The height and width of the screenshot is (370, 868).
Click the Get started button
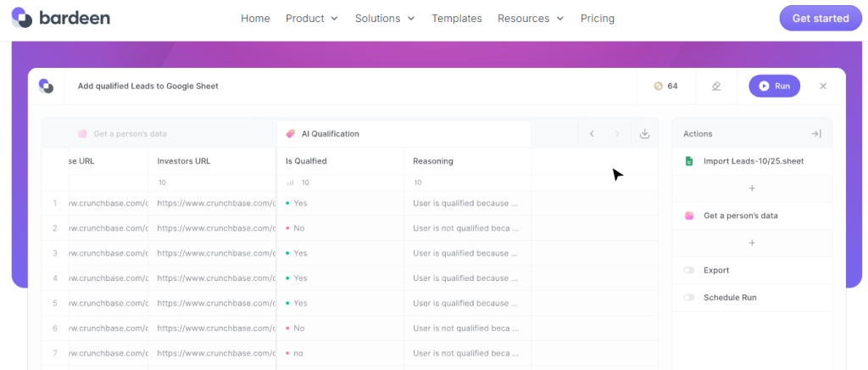(821, 19)
